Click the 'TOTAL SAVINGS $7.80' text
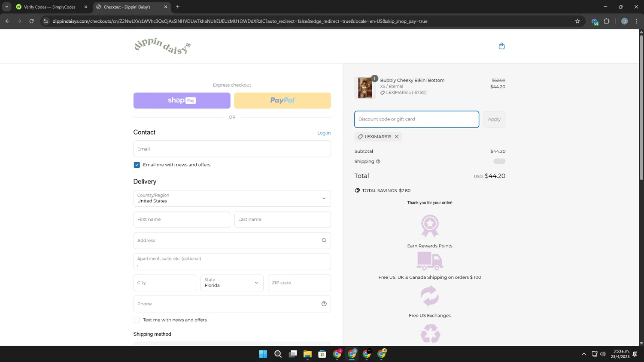 pos(386,190)
